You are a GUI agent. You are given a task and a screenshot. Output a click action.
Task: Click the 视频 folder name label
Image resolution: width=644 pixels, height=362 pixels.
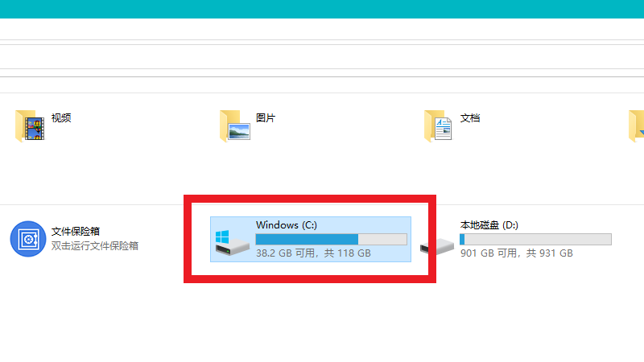61,117
